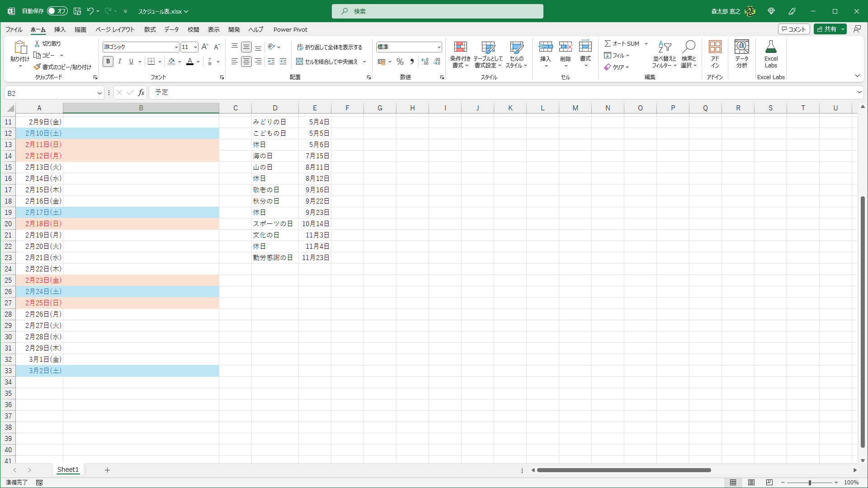Toggle align left

pos(235,62)
